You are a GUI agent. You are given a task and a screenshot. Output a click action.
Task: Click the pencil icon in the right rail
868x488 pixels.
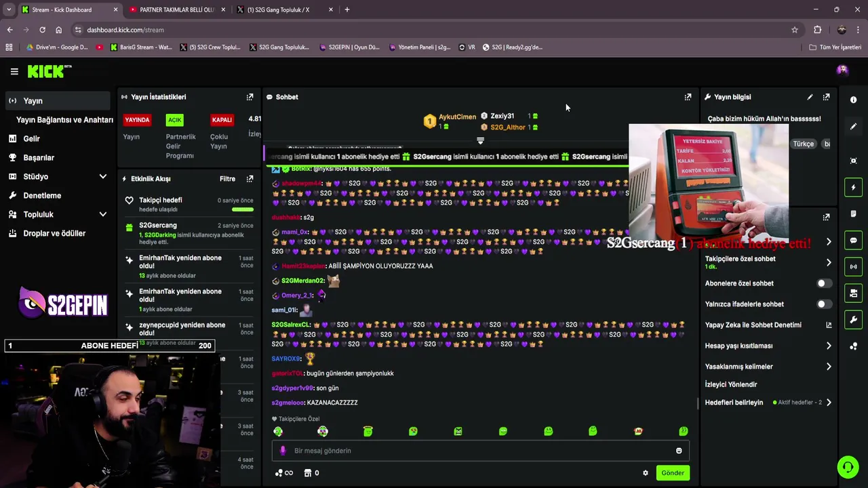click(853, 127)
